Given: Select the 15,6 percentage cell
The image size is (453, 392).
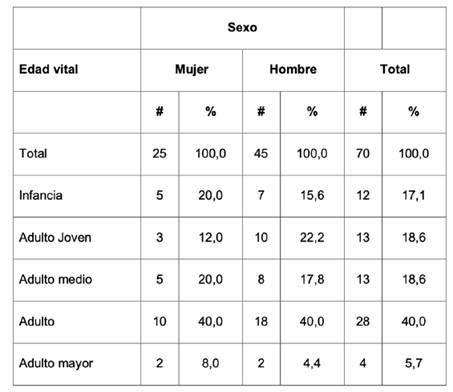Looking at the screenshot, I should coord(312,196).
